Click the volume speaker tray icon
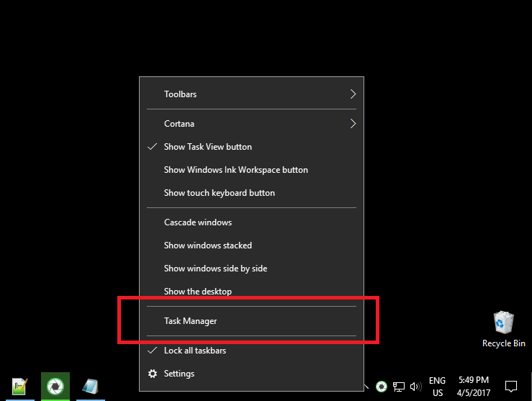Screen dimensions: 532x401 pyautogui.click(x=415, y=387)
